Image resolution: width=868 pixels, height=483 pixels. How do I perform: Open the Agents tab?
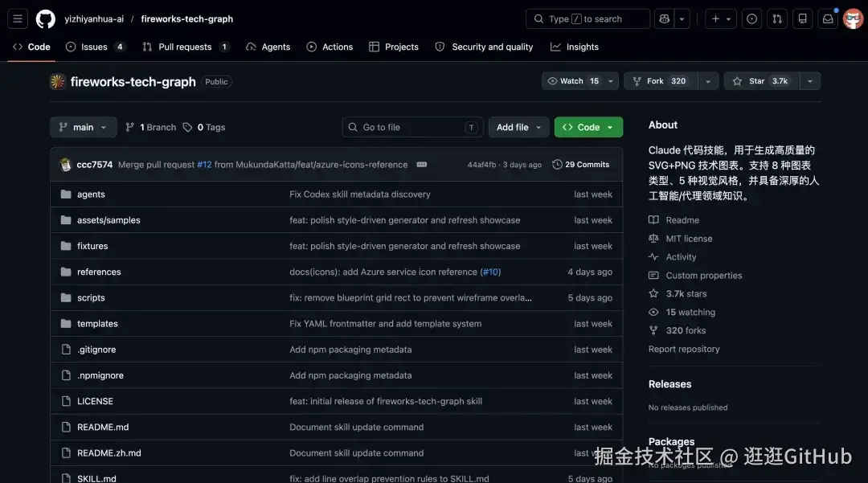(x=268, y=47)
